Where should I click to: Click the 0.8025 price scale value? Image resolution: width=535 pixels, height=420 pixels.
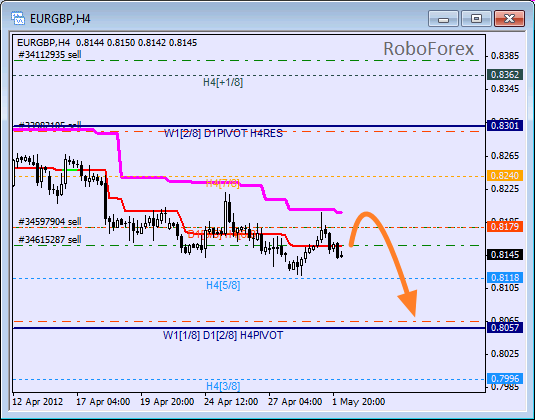click(x=505, y=354)
